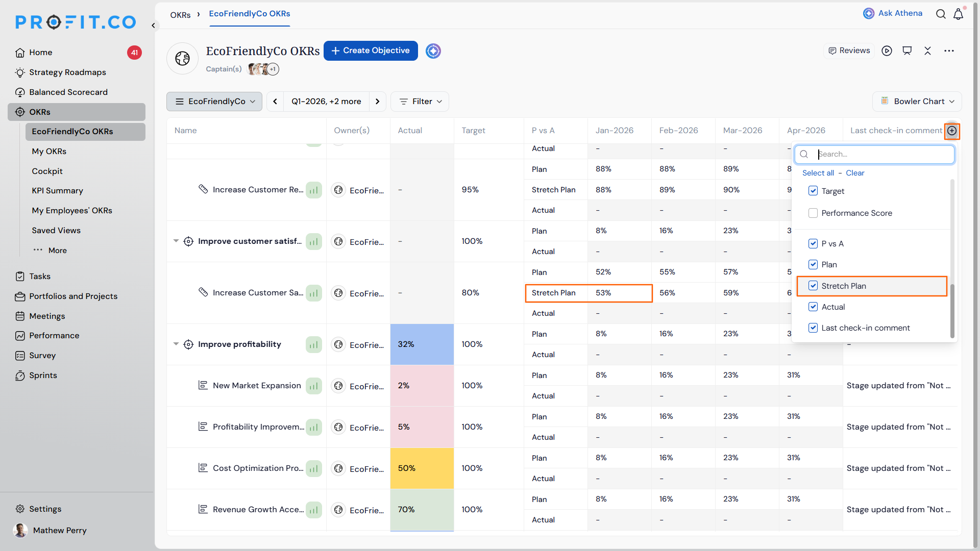Open Mathew Perry user profile

pos(50,531)
